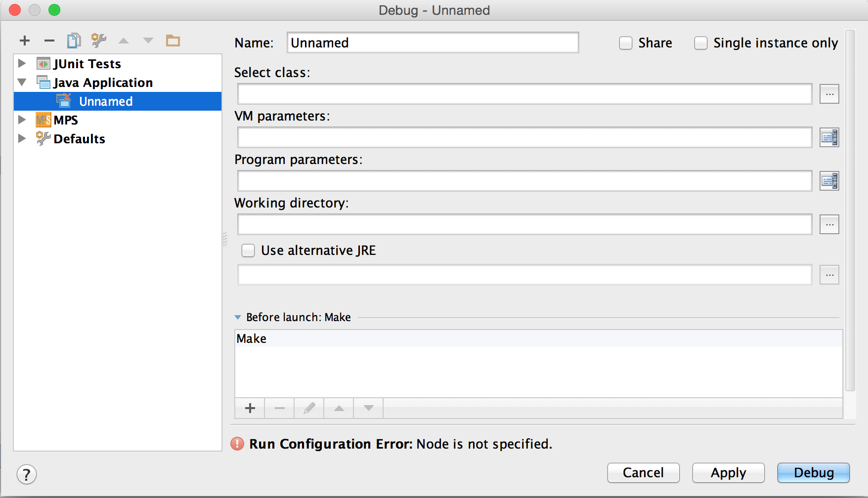Expand VM parameters editor icon
Screen dimensions: 868x498
[x=829, y=137]
